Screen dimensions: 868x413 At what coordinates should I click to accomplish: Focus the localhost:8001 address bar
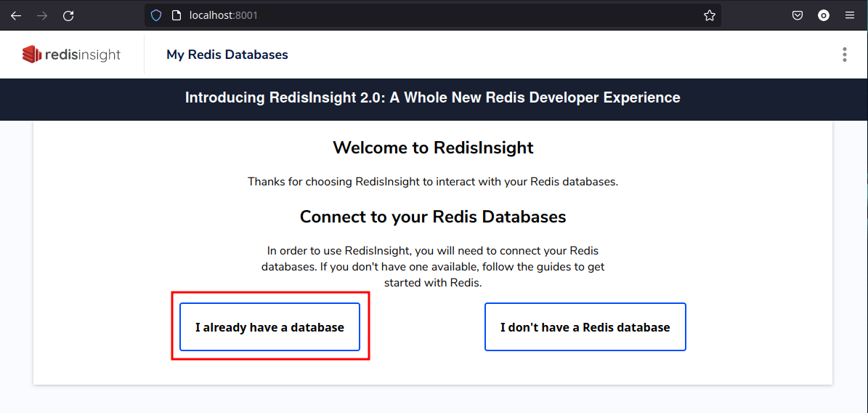point(433,15)
